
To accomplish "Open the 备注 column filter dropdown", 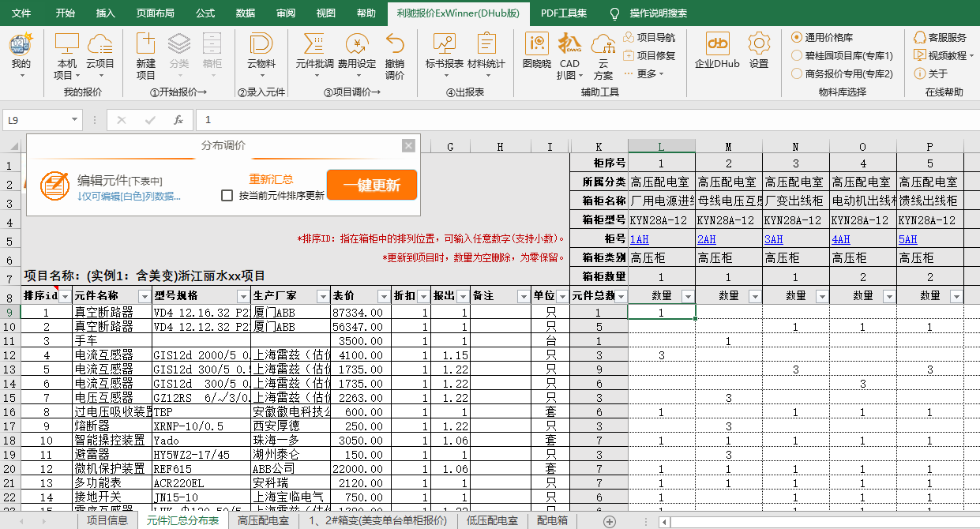I will coord(523,296).
